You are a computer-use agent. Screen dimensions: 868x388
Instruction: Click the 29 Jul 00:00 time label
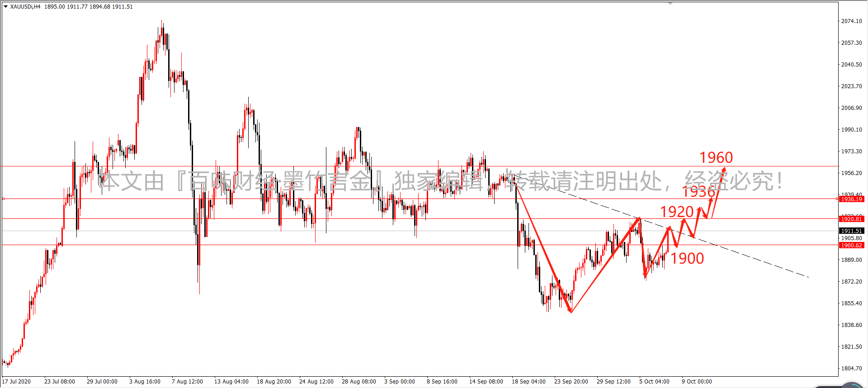[x=102, y=382]
